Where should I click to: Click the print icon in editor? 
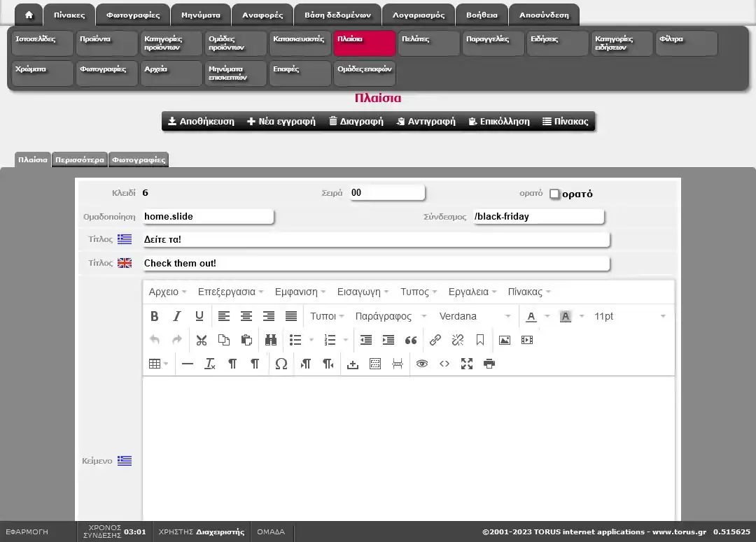coord(489,364)
